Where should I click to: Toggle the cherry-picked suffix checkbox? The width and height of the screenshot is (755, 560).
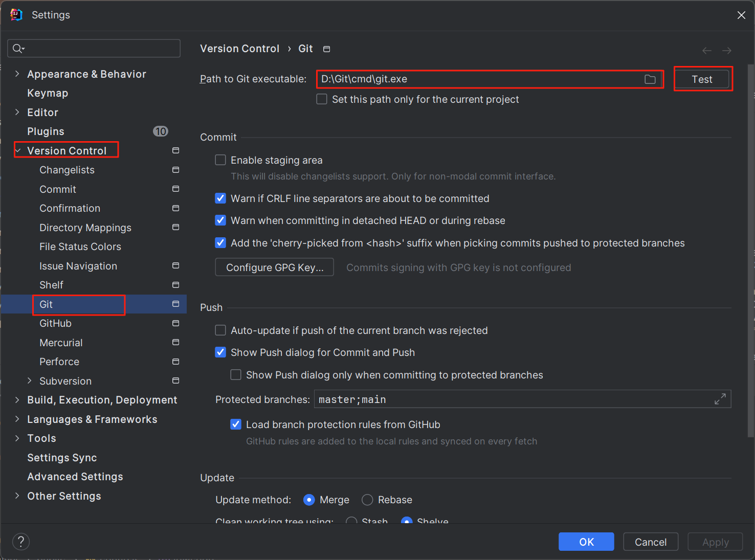[220, 243]
